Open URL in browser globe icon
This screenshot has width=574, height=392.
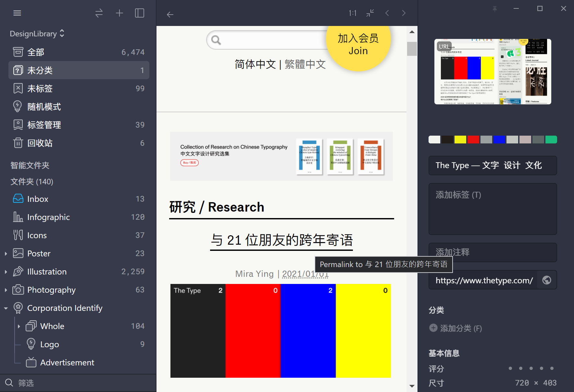tap(547, 280)
